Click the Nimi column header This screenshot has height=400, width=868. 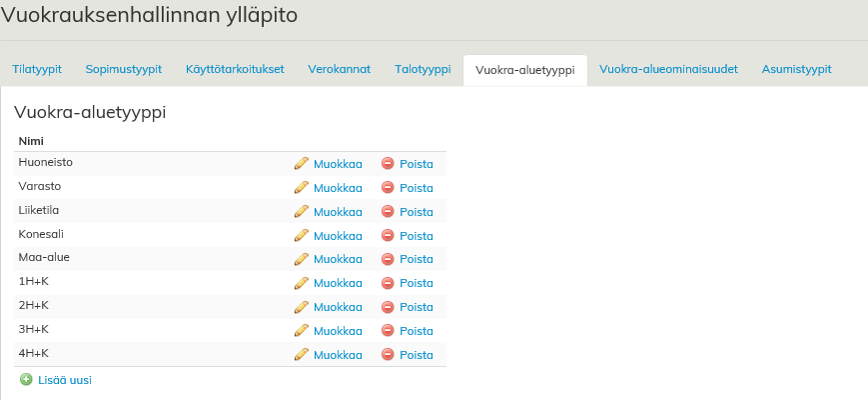click(31, 141)
